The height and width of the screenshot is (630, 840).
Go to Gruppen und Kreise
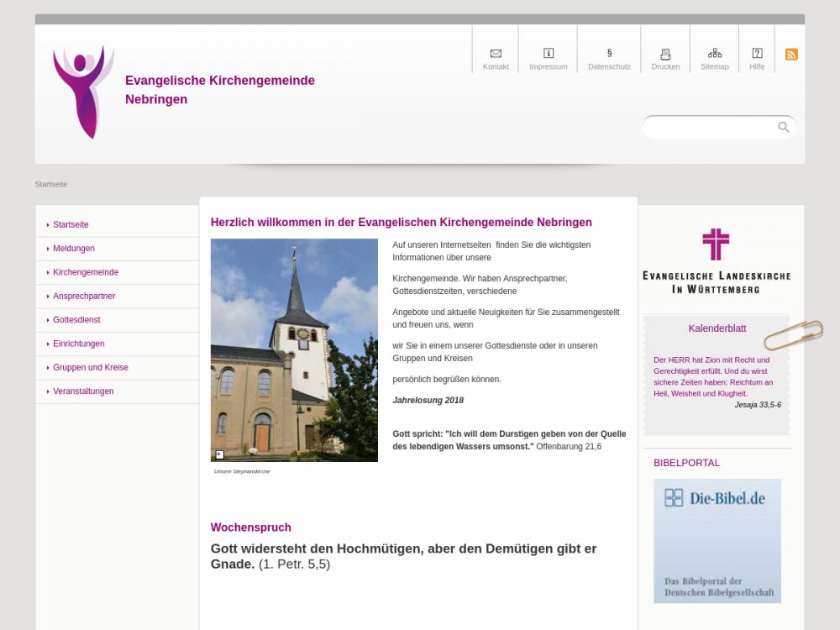91,368
